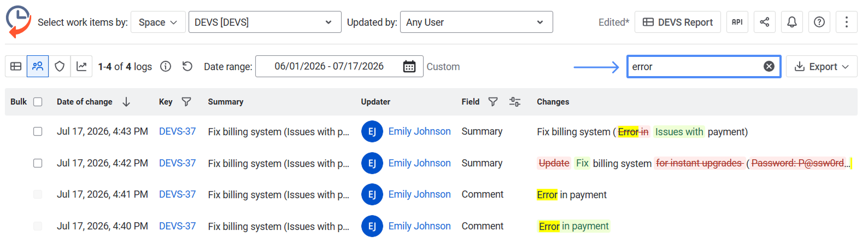This screenshot has height=248, width=868.
Task: Click the date range input field
Action: tap(339, 66)
